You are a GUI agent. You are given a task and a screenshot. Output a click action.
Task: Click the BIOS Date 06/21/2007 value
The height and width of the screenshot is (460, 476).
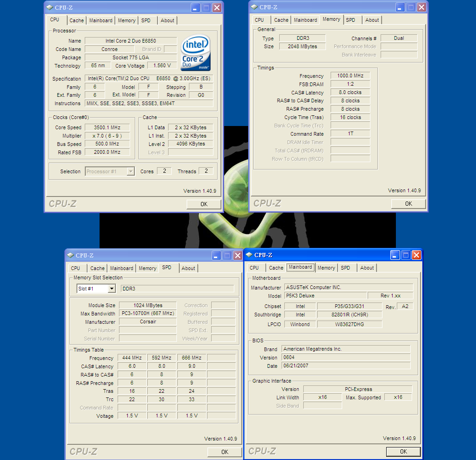pos(346,365)
